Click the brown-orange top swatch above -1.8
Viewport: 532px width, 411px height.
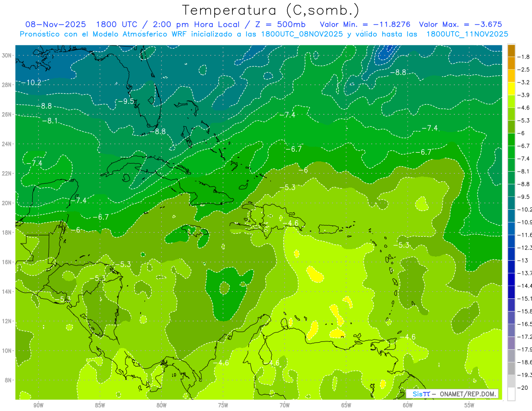511,50
